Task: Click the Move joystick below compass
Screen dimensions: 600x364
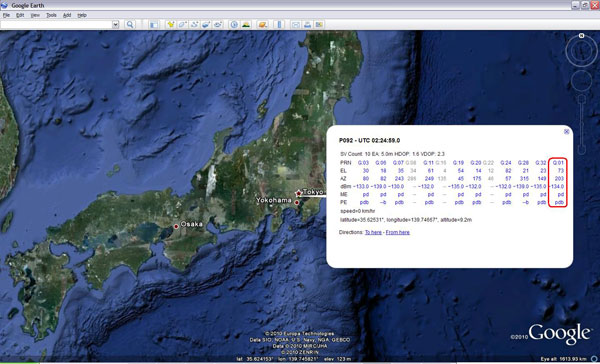Action: (582, 81)
